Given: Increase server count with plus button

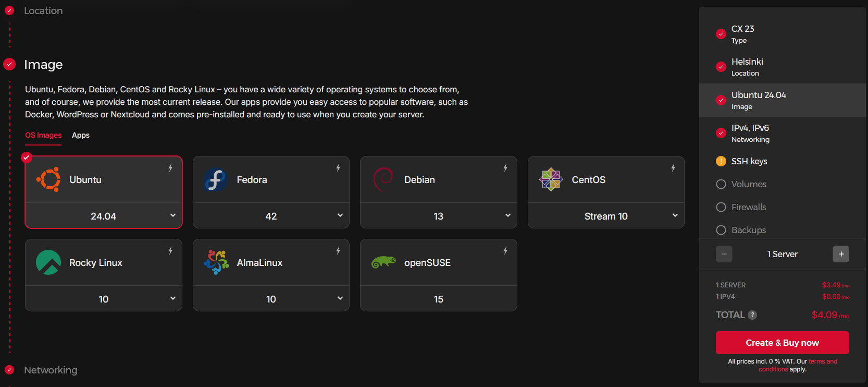Looking at the screenshot, I should (841, 254).
